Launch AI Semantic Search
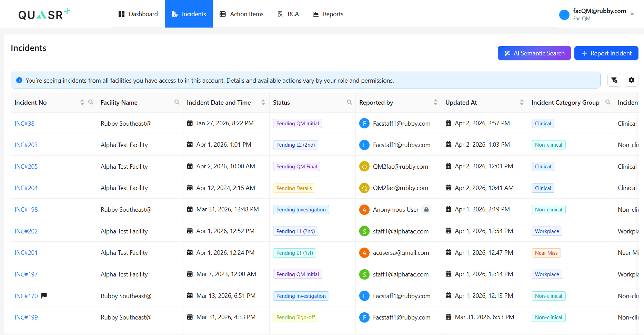644x335 pixels. (534, 53)
